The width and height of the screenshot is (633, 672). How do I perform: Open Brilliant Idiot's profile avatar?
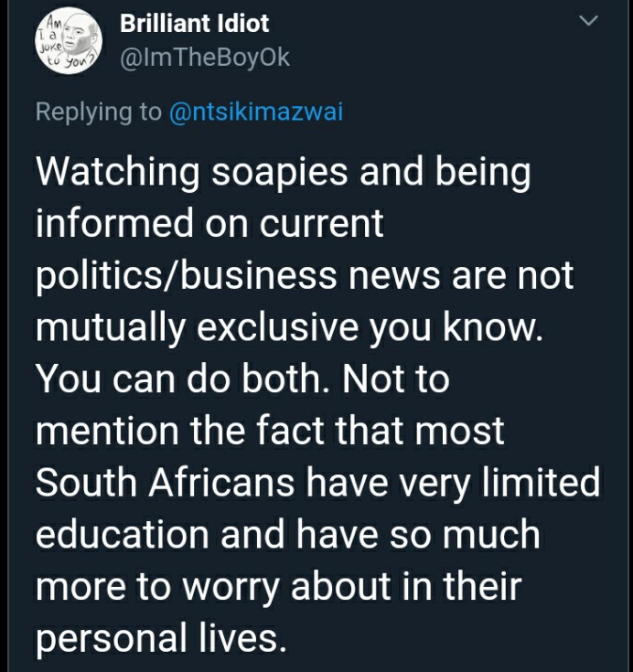tap(69, 41)
